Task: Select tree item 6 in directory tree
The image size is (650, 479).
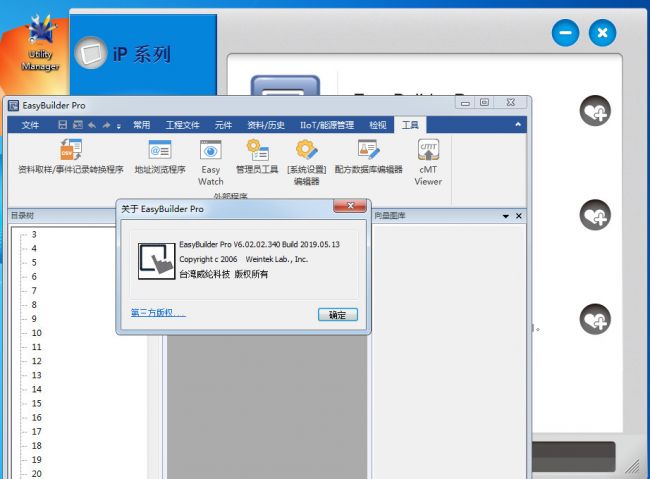Action: 34,277
